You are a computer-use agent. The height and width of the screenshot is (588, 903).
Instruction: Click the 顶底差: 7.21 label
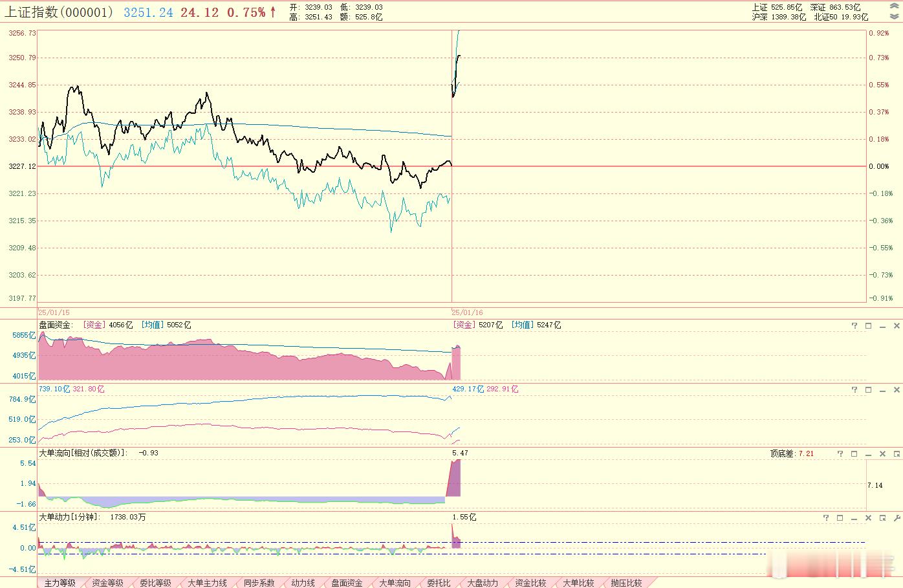792,454
